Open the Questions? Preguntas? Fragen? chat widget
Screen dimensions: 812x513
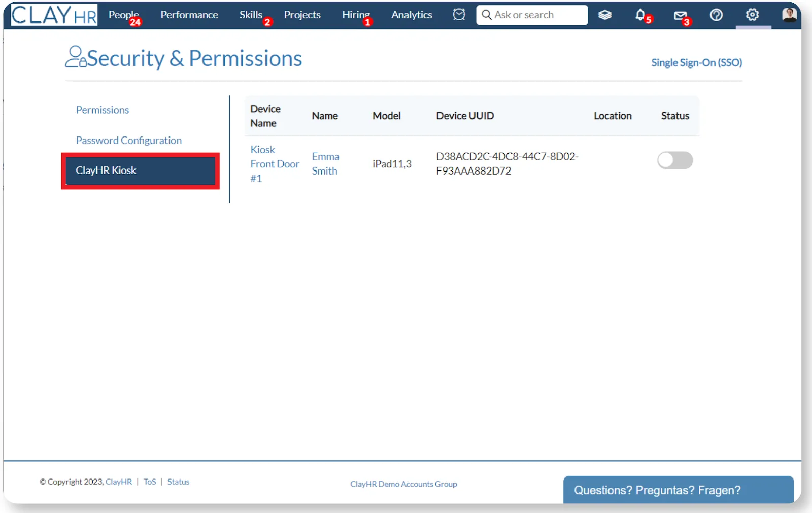pyautogui.click(x=679, y=490)
